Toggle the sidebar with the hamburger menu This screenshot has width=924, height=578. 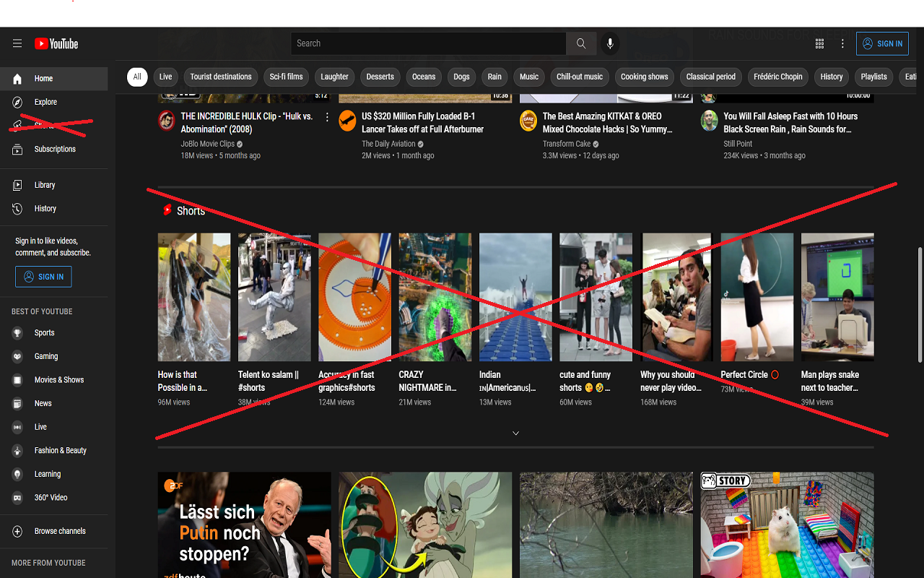coord(17,43)
